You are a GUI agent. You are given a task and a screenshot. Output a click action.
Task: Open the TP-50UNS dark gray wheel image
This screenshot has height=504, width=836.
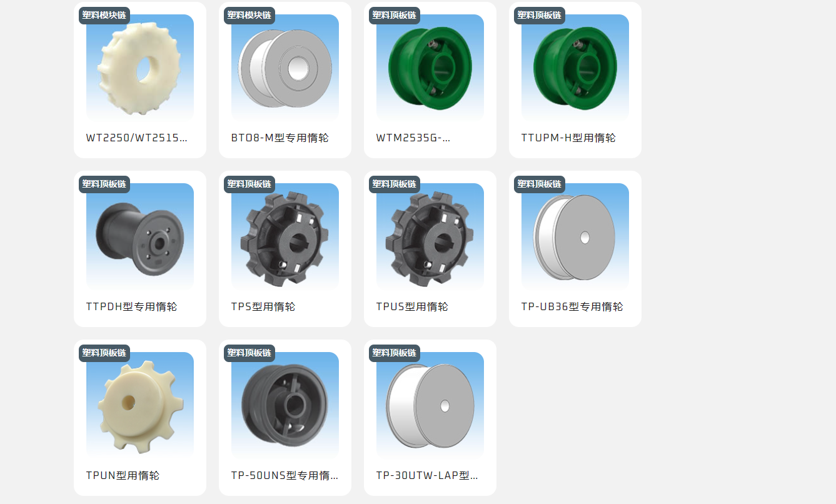point(285,406)
